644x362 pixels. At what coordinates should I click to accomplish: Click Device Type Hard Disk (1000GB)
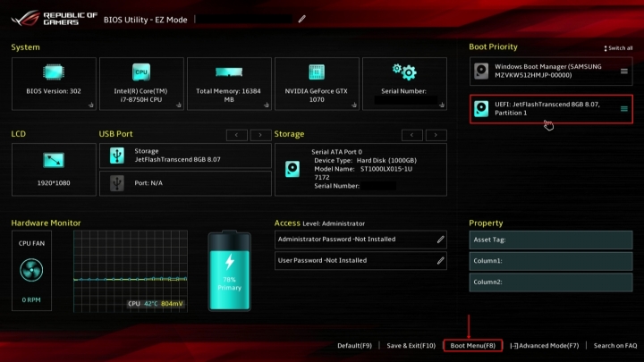click(x=365, y=161)
